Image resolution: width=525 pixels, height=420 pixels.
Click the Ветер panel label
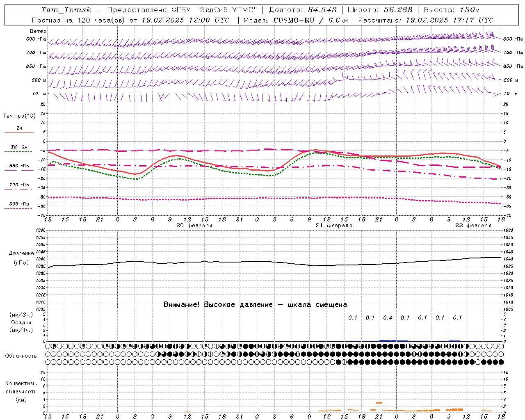(38, 31)
